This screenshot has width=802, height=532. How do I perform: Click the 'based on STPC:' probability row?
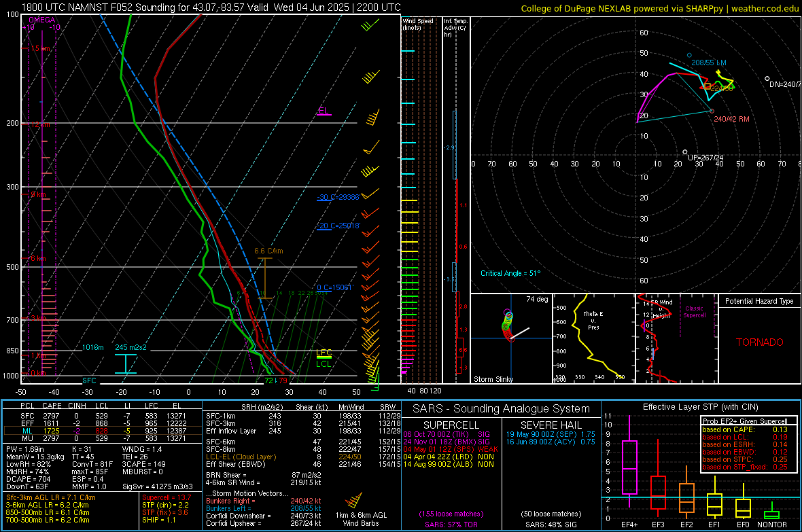[x=745, y=459]
